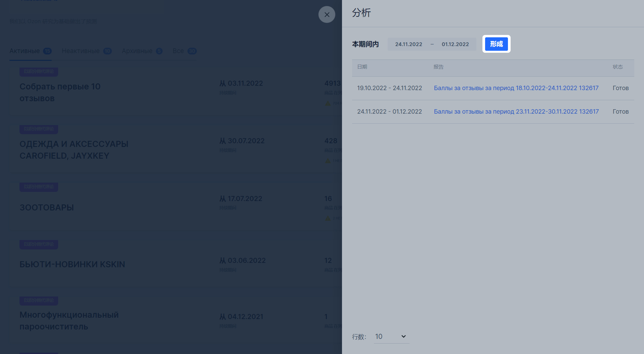
Task: Open campaign ЗООТОВАРЫ
Action: tap(47, 207)
